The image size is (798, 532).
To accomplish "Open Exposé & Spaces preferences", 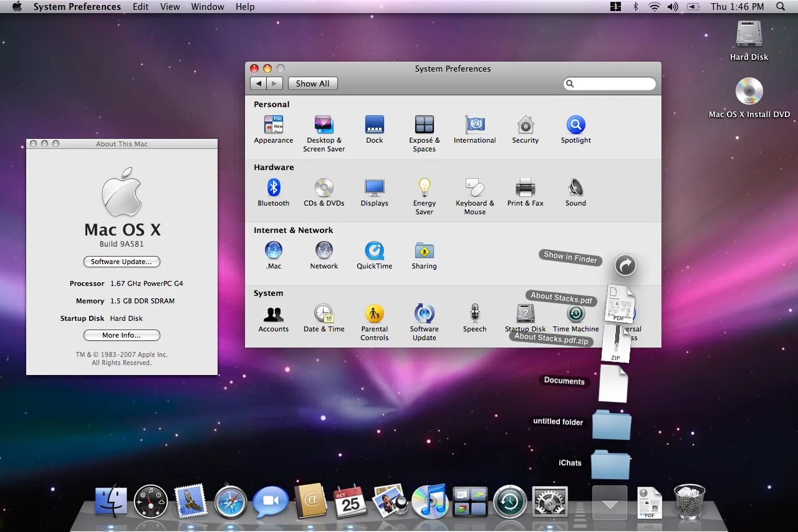I will (425, 133).
